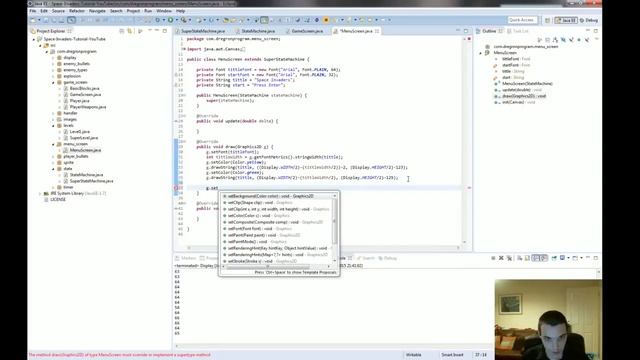Viewport: 640px width, 360px height.
Task: Minimize the Project Explorer panel
Action: 157,31
